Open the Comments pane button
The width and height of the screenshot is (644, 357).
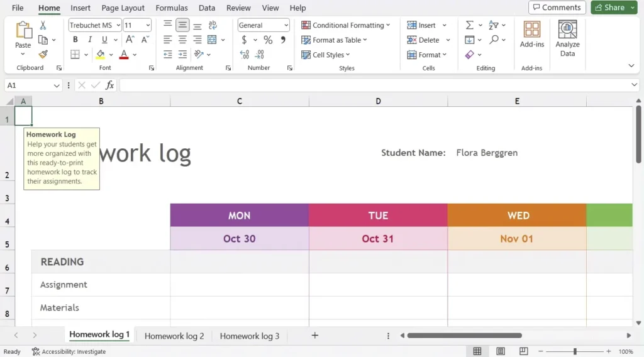tap(557, 8)
